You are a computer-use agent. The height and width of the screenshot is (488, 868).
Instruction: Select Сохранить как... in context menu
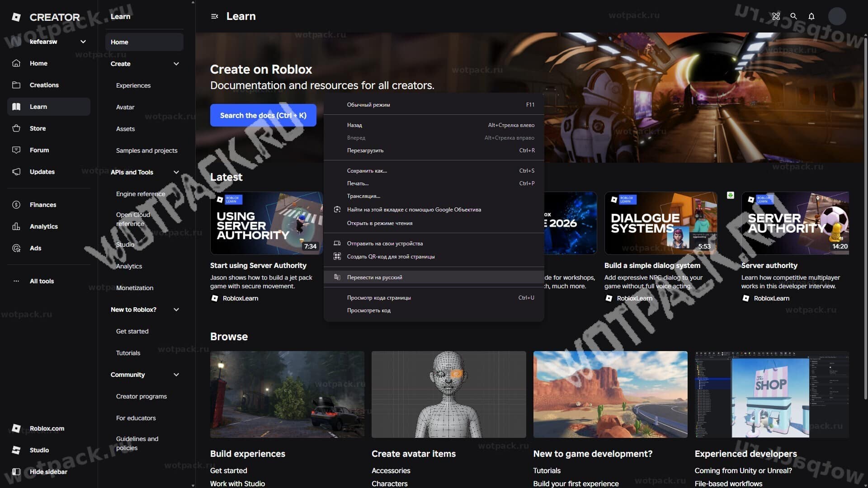point(434,171)
